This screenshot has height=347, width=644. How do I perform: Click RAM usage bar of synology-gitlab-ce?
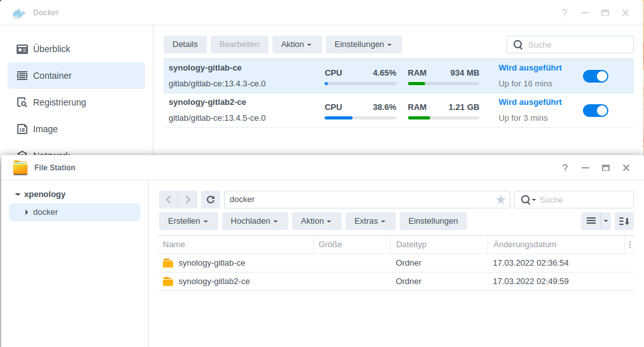pyautogui.click(x=443, y=84)
